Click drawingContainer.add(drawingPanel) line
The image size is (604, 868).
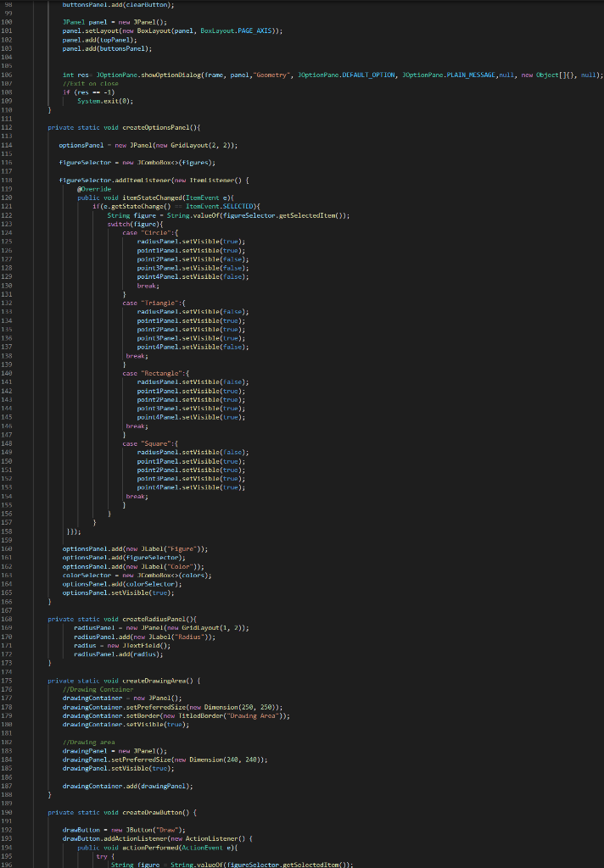pos(127,786)
